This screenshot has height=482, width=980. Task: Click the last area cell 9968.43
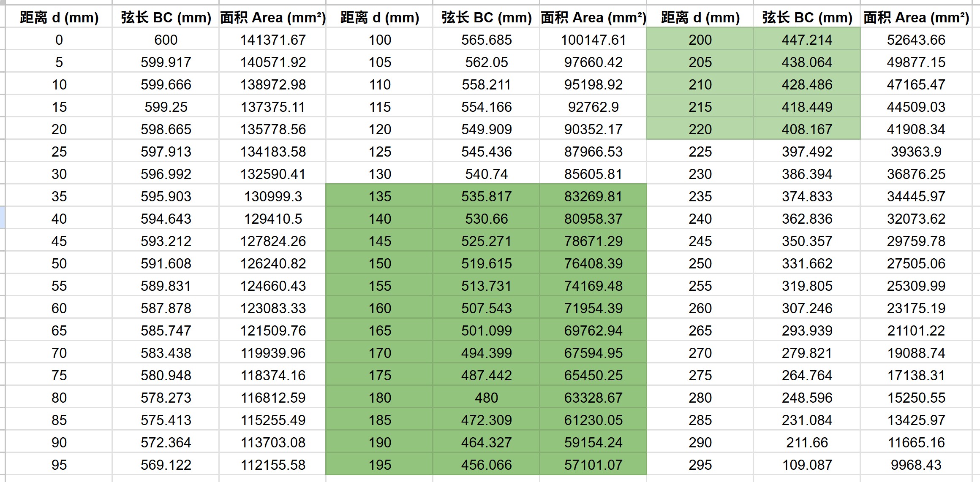point(916,465)
